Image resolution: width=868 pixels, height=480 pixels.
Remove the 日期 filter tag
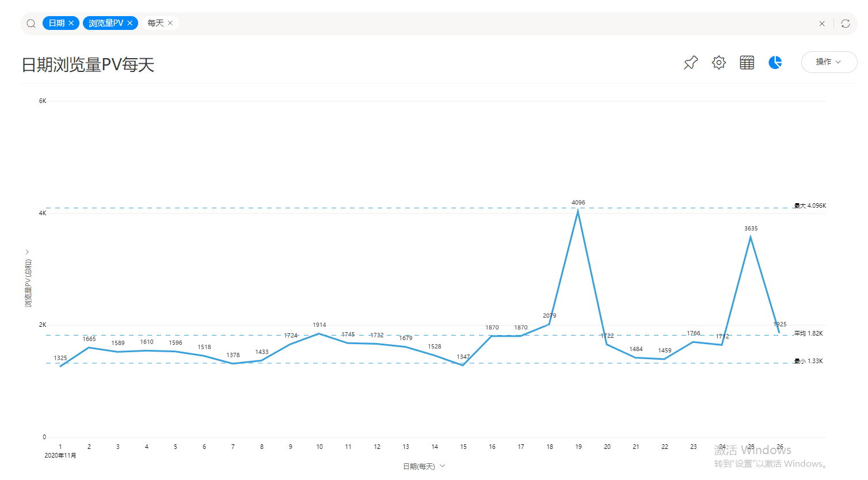click(x=71, y=23)
